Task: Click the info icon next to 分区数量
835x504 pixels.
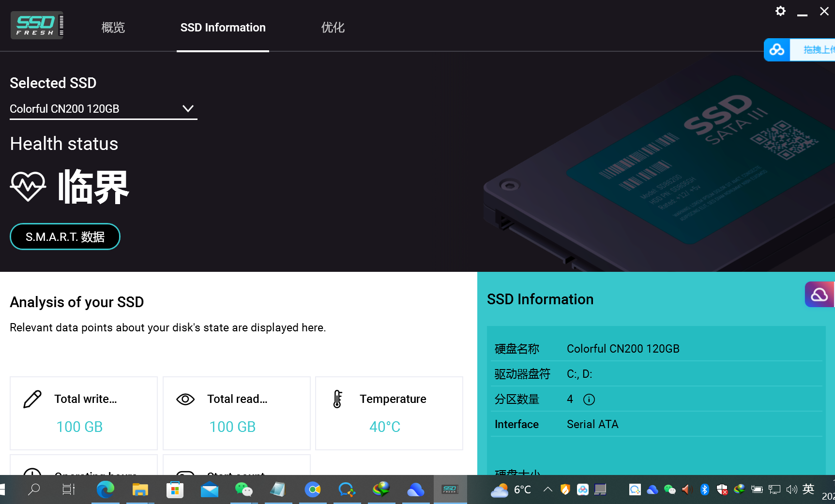Action: (589, 399)
